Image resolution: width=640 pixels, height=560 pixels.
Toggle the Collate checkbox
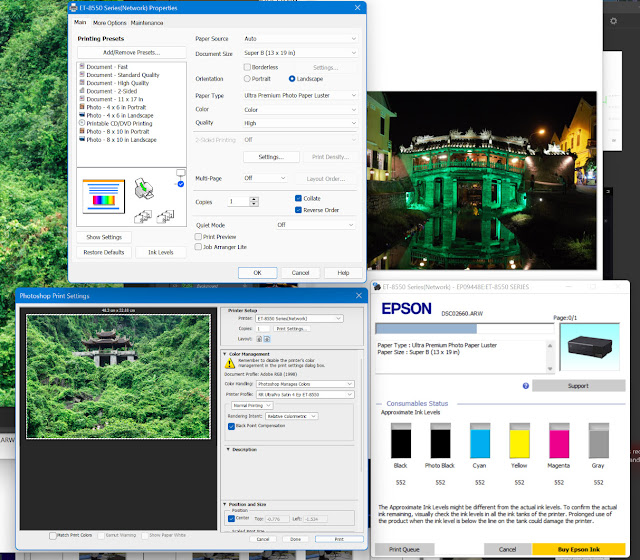click(x=298, y=198)
